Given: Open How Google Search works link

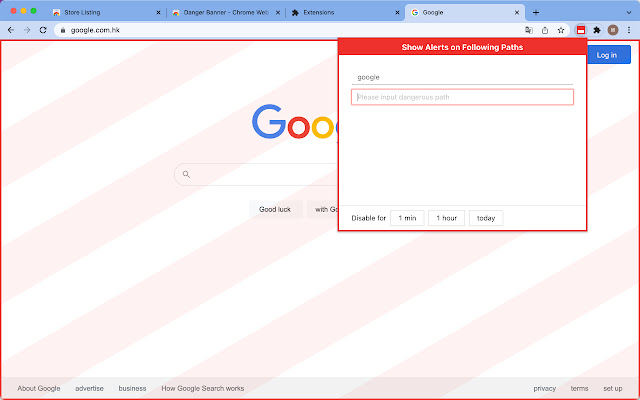Looking at the screenshot, I should 202,388.
